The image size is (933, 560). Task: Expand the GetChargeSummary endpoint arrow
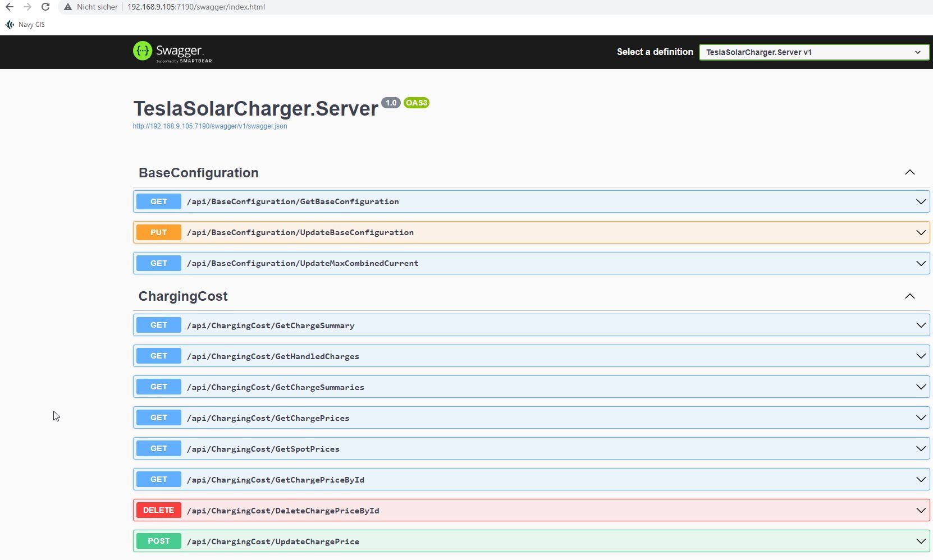[x=921, y=325]
